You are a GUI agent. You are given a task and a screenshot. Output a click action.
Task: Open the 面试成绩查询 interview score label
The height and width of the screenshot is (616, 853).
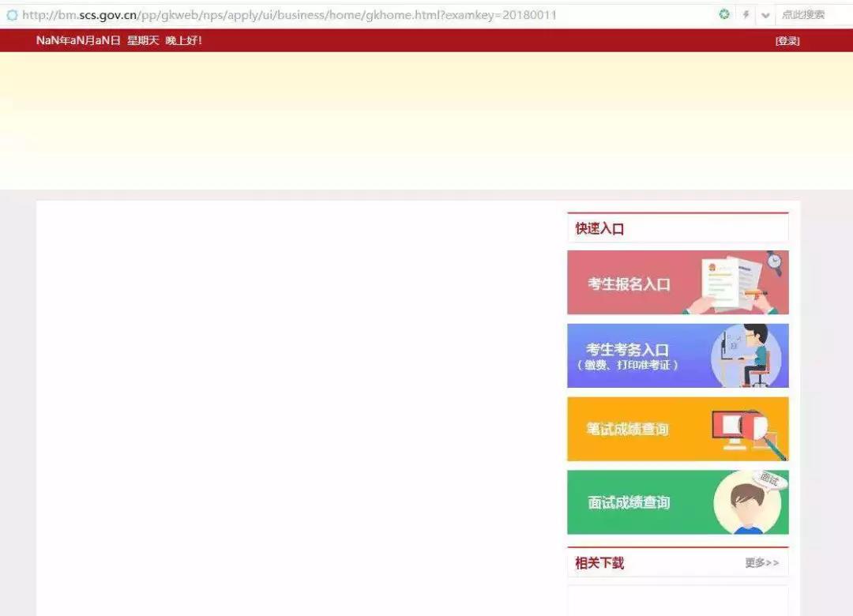coord(629,502)
